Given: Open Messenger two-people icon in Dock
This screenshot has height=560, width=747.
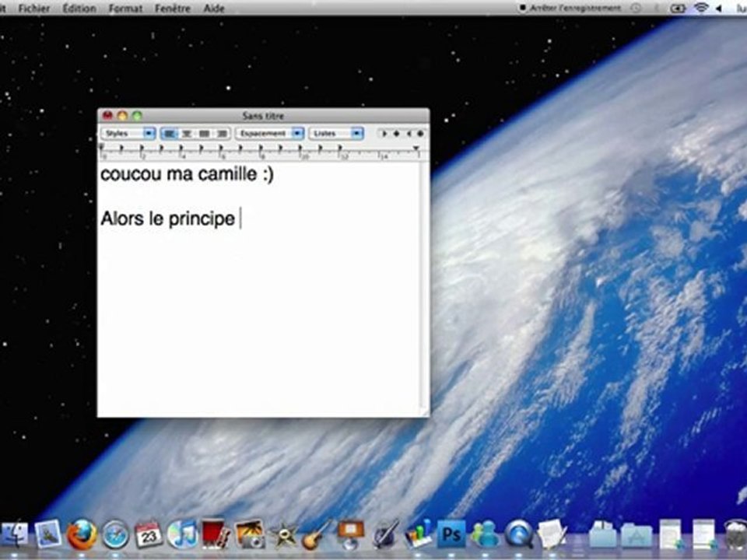Looking at the screenshot, I should coord(485,534).
